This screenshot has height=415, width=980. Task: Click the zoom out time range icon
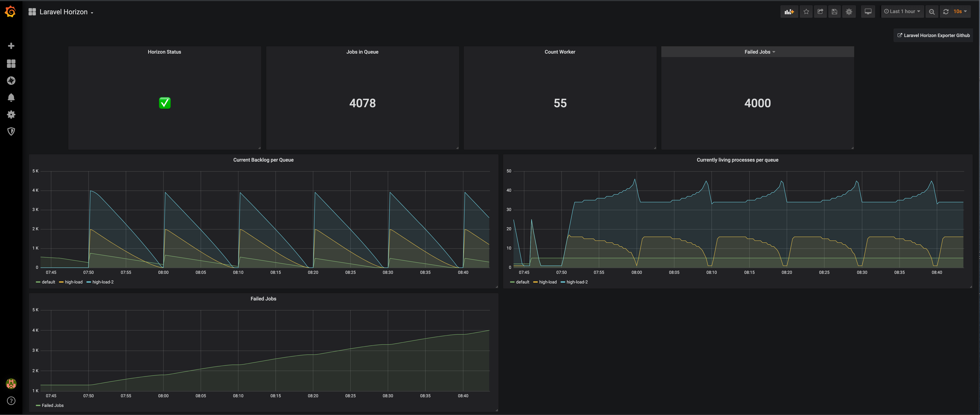pos(932,12)
